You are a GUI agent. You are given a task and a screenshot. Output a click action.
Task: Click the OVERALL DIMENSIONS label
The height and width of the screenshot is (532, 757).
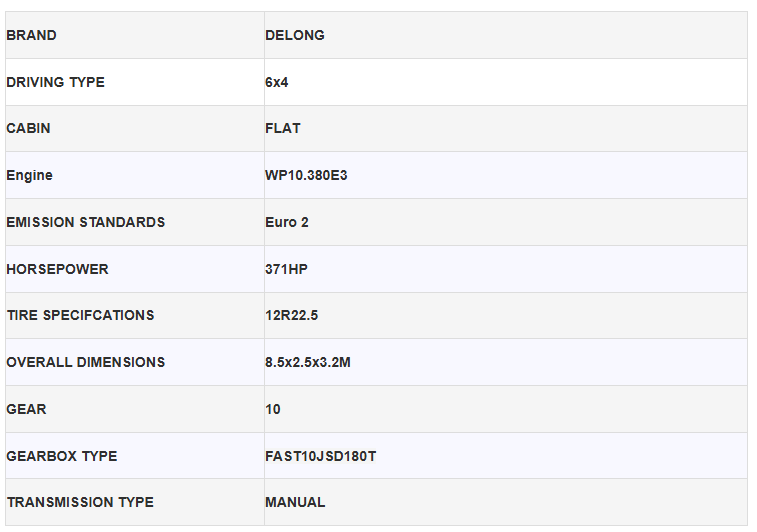[x=86, y=362]
